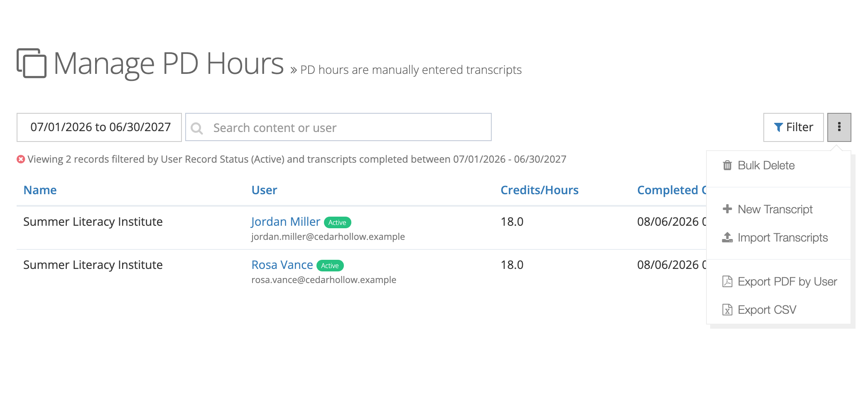Viewport: 868px width, 415px height.
Task: Sort by Credits/Hours column header
Action: pos(539,190)
